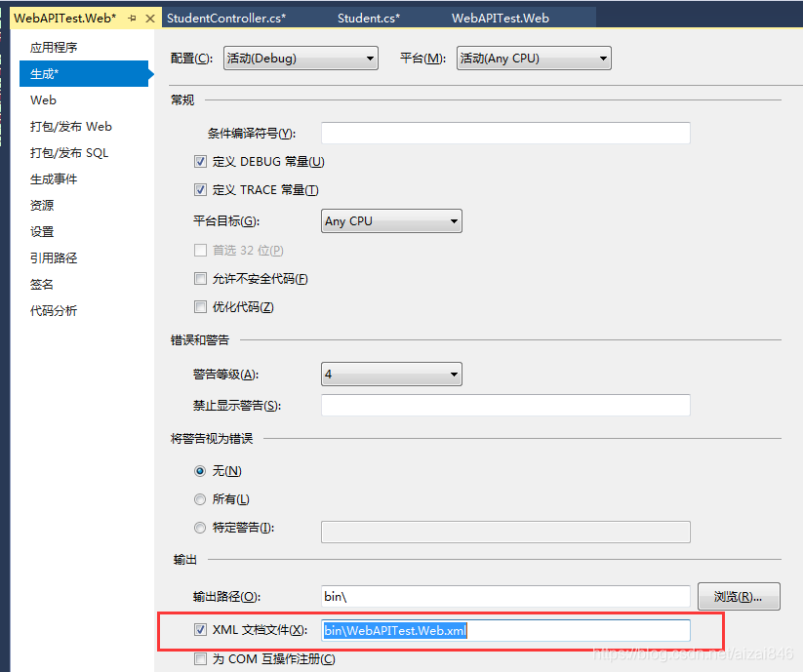Enable 允许不安全代码 checkbox
This screenshot has height=672, width=803.
200,278
